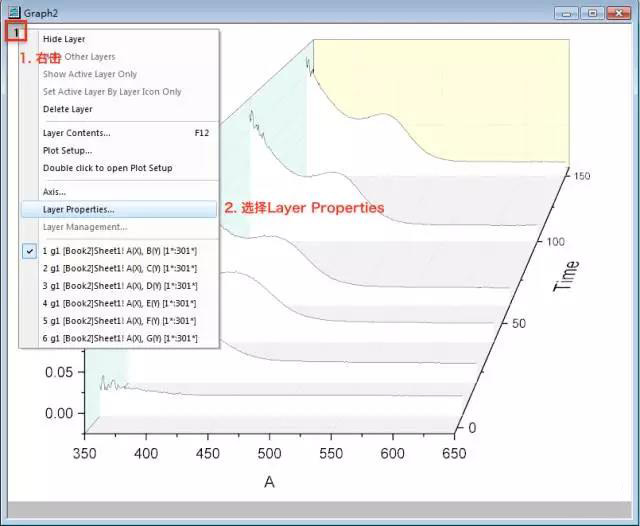The width and height of the screenshot is (640, 526).
Task: Toggle checked plot 1 A(X), B(Y) entry
Action: pos(119,251)
